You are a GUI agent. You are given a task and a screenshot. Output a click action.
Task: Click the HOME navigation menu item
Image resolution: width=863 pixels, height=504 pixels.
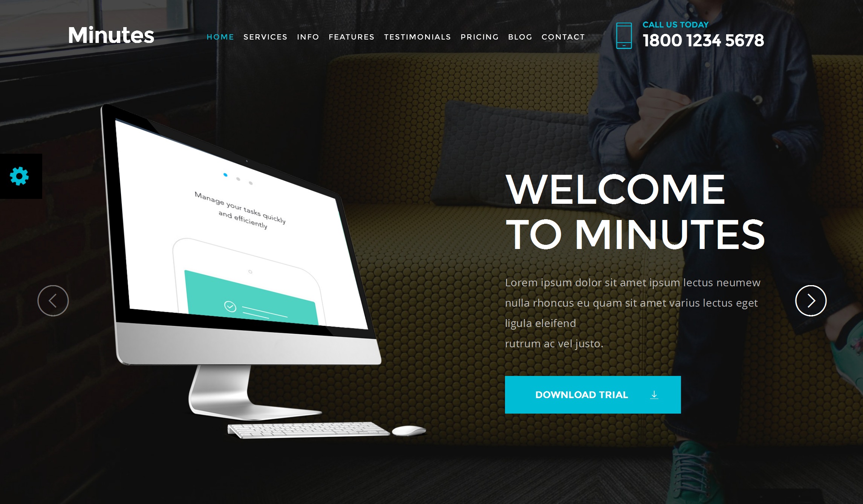[x=220, y=37]
